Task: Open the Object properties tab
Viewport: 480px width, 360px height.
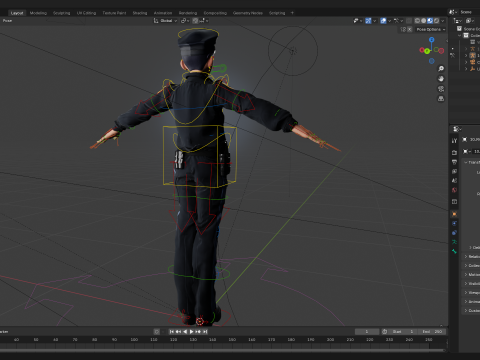Action: click(x=454, y=214)
